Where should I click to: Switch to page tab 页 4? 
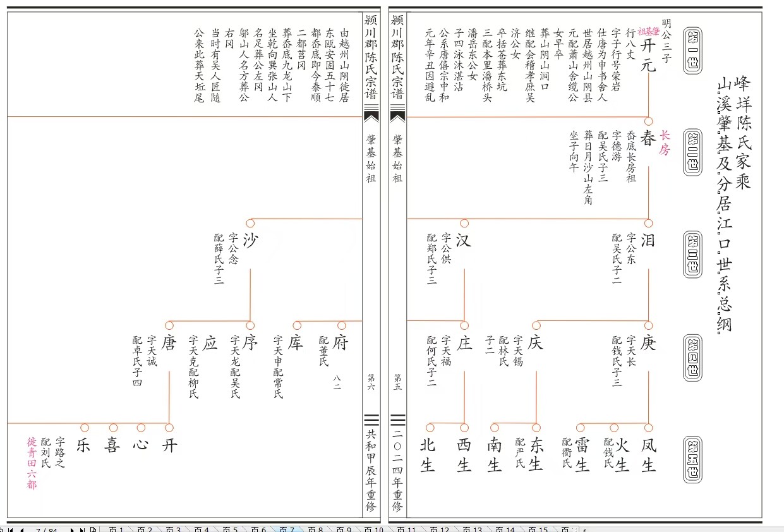(x=202, y=529)
